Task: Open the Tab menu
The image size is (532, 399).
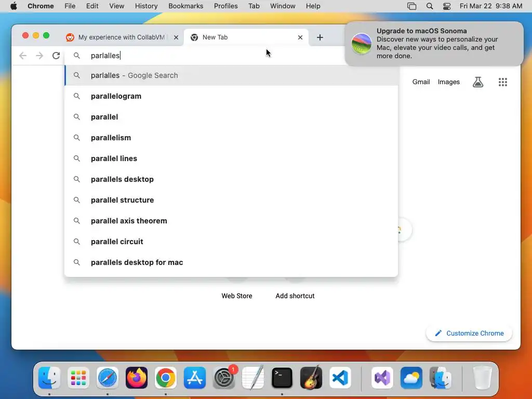Action: (x=254, y=6)
